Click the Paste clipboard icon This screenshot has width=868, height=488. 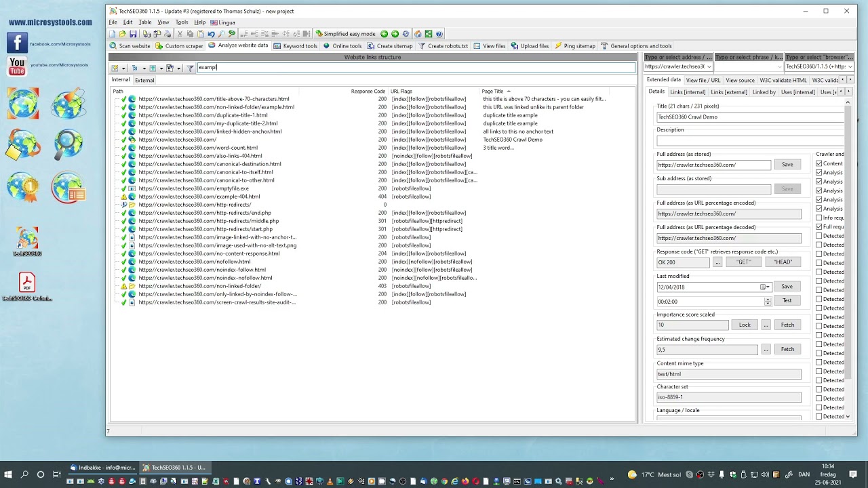(x=201, y=34)
